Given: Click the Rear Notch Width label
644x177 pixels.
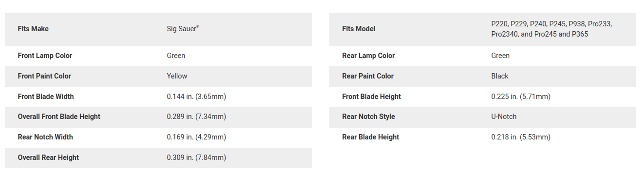Looking at the screenshot, I should tap(45, 137).
